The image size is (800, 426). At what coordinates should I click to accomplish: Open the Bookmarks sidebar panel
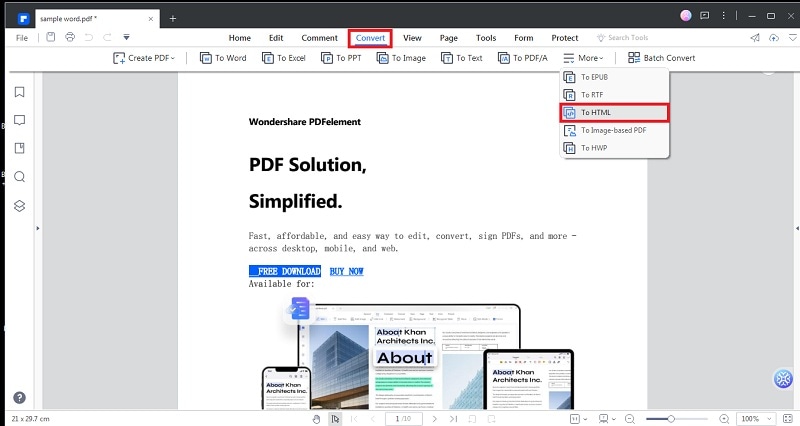[19, 92]
